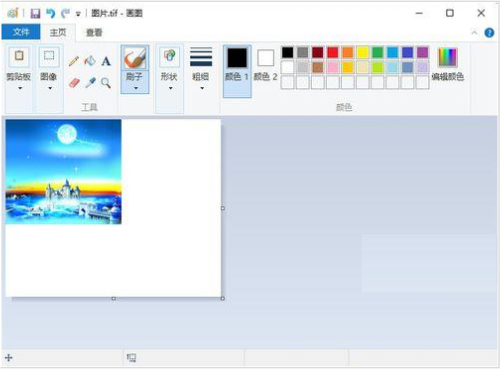Collapse the ribbon with the chevron
Image resolution: width=500 pixels, height=370 pixels.
[x=474, y=33]
